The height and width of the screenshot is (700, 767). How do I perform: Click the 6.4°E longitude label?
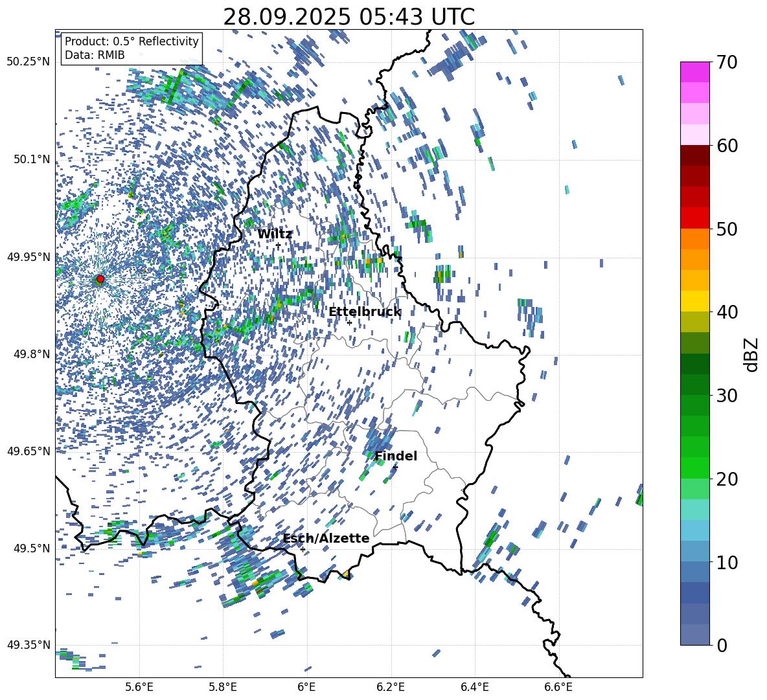(x=474, y=687)
